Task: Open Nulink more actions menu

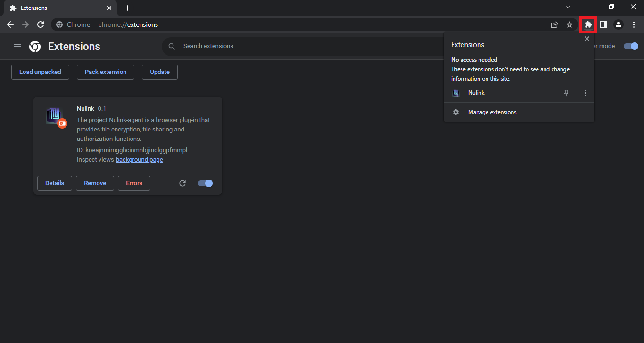Action: tap(585, 93)
